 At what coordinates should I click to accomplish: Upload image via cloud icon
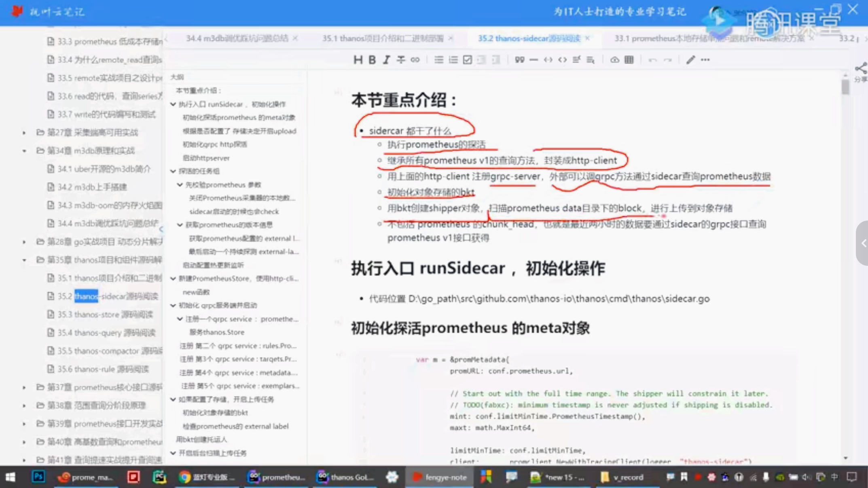tap(614, 60)
